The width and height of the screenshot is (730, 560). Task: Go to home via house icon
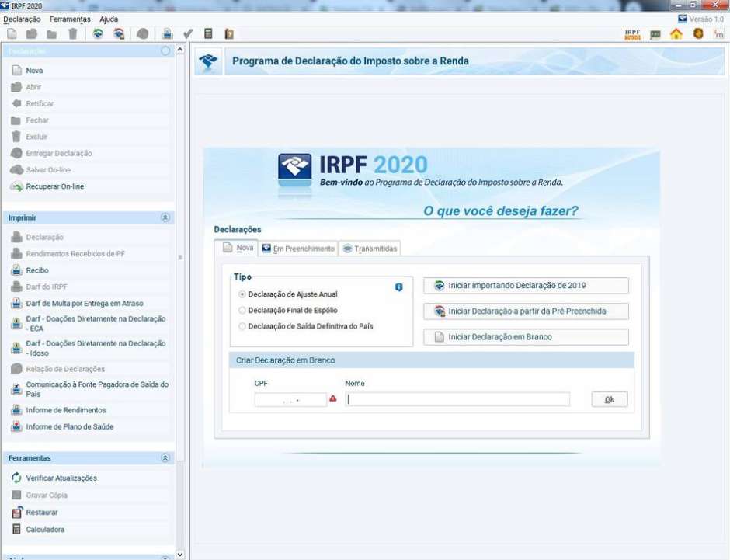676,34
